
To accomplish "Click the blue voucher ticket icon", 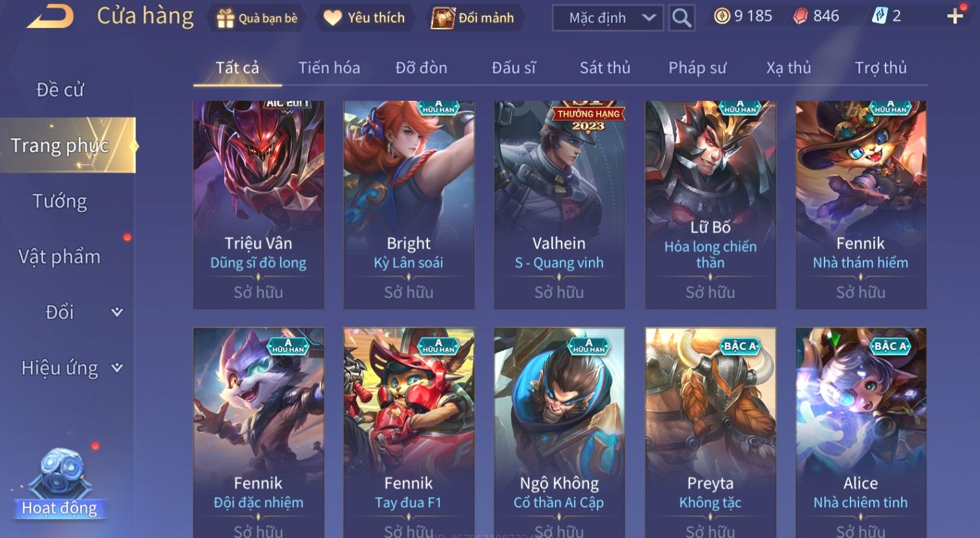I will point(879,16).
